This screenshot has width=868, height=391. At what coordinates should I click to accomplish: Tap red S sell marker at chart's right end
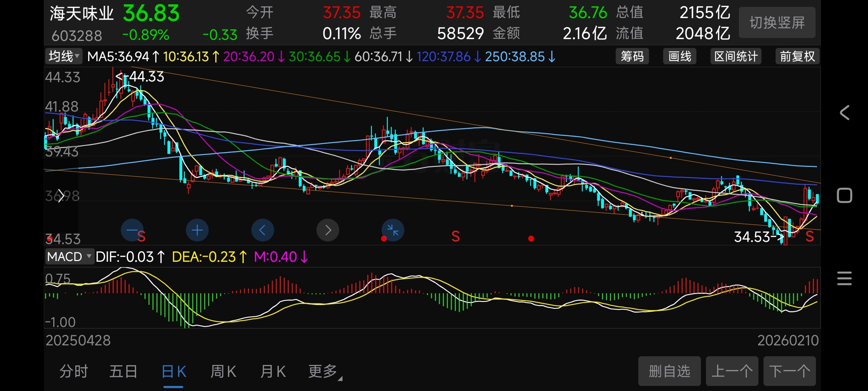(810, 237)
